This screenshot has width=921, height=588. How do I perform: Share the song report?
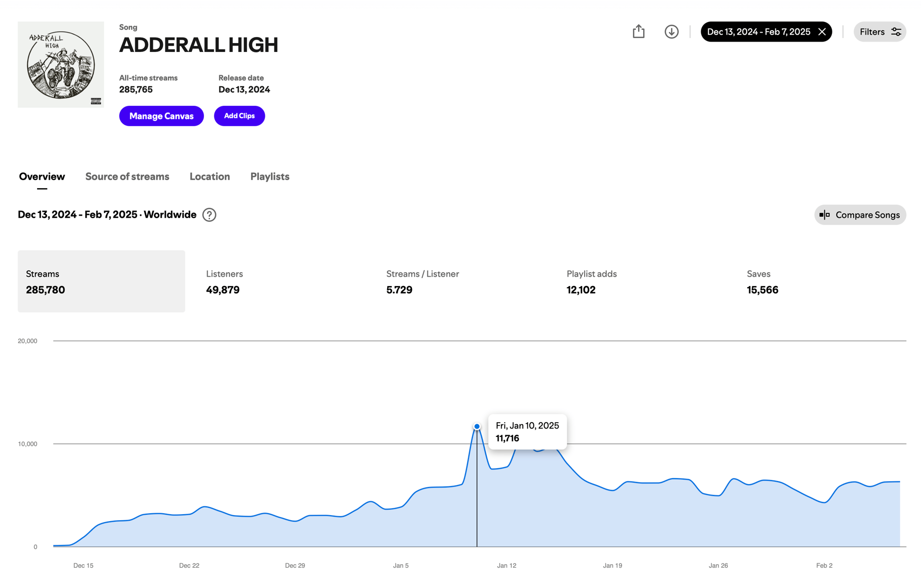[x=638, y=31]
